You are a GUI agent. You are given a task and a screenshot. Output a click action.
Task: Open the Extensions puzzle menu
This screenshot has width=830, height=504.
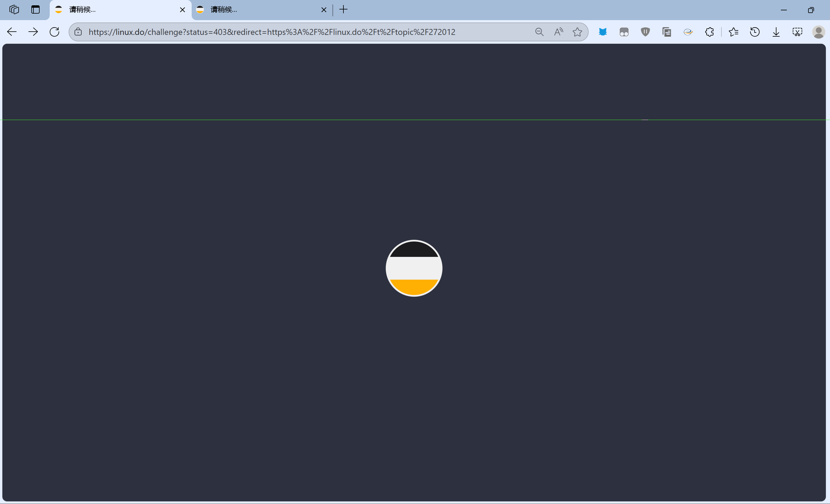click(x=709, y=32)
